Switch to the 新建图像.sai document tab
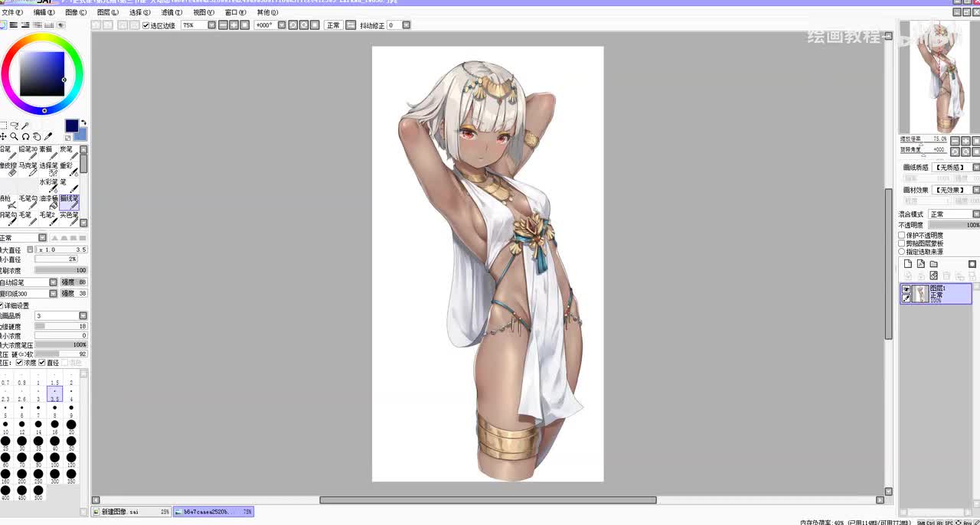This screenshot has width=980, height=525. click(132, 511)
